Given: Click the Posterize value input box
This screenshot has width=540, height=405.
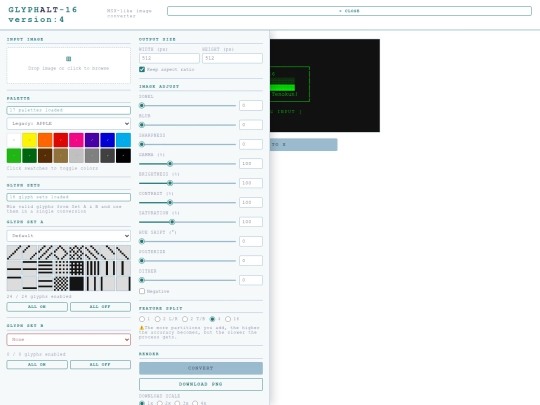Looking at the screenshot, I should point(251,260).
